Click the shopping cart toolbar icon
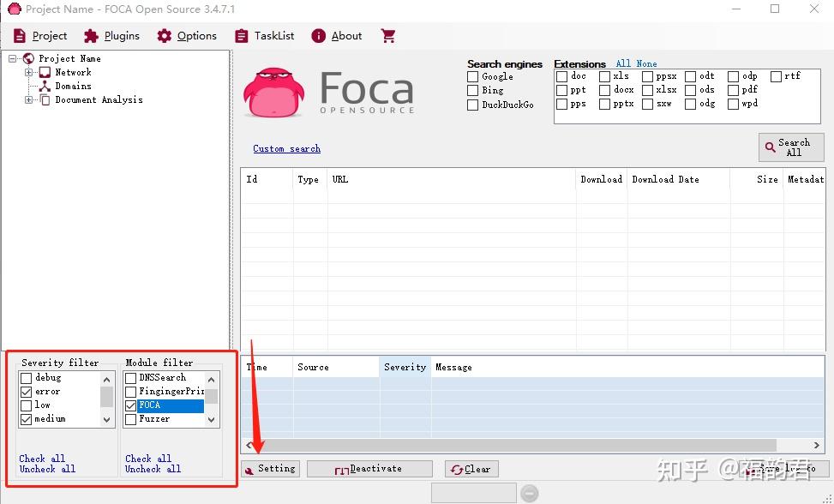Image resolution: width=834 pixels, height=504 pixels. pyautogui.click(x=387, y=35)
